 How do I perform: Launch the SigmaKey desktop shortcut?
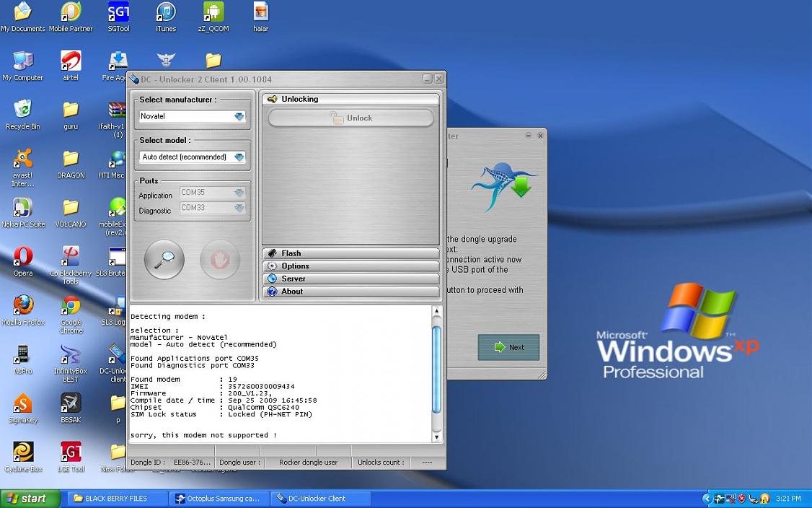pos(23,403)
